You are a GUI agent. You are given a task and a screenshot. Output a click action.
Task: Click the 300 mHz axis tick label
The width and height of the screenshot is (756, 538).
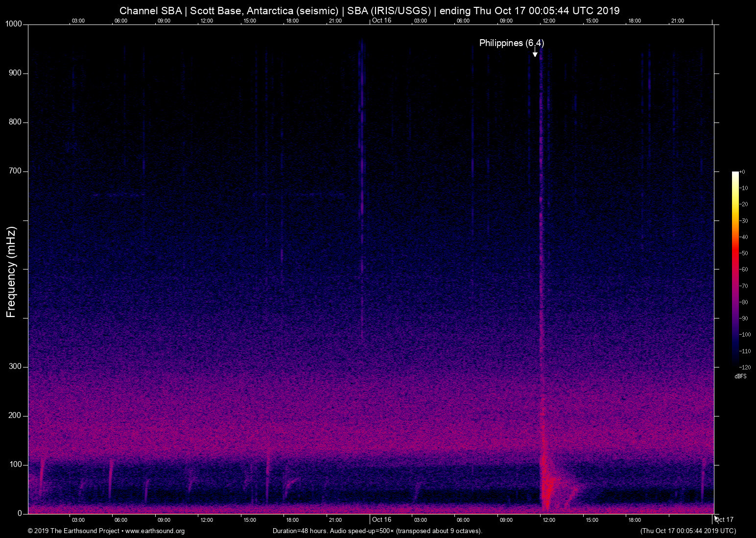point(15,367)
